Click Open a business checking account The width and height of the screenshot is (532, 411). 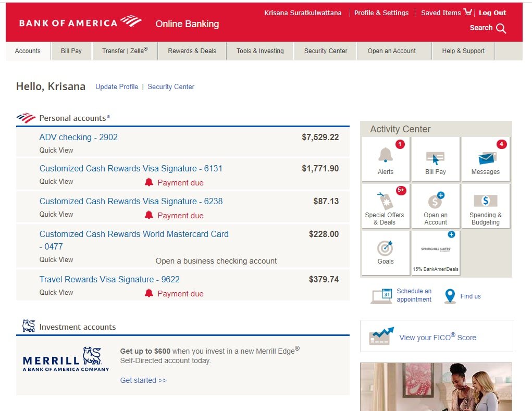[216, 261]
